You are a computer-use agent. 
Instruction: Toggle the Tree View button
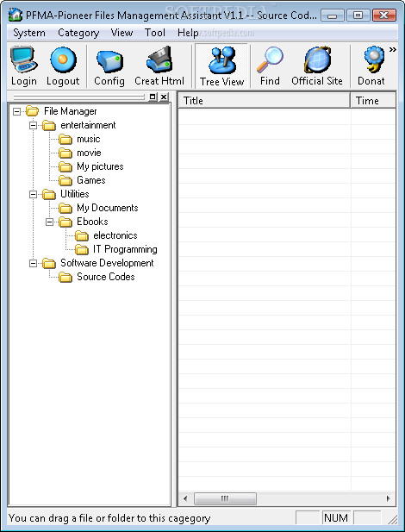pos(221,67)
